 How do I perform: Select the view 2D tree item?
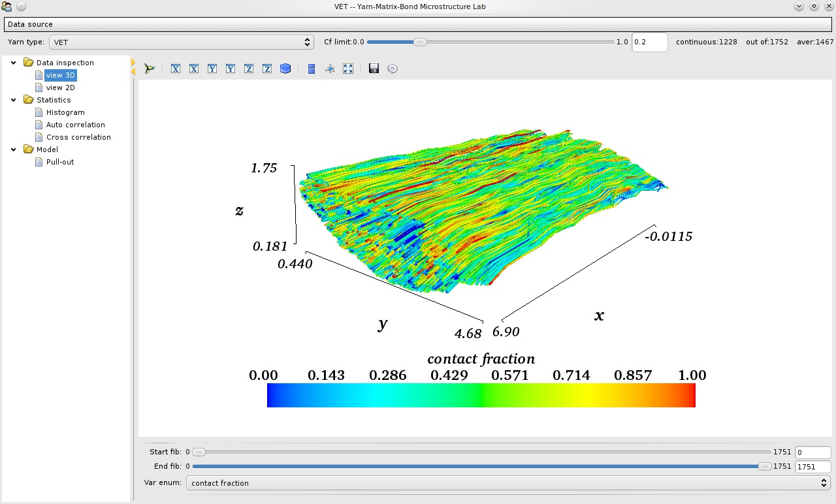click(x=60, y=87)
